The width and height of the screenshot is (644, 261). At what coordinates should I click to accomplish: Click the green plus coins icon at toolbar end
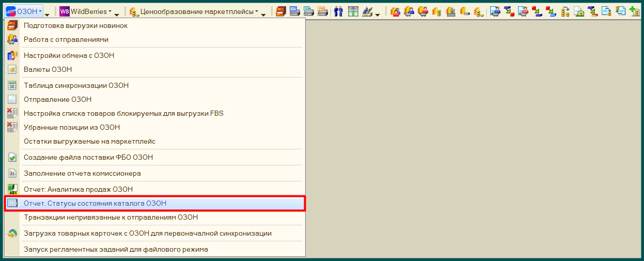pyautogui.click(x=635, y=11)
